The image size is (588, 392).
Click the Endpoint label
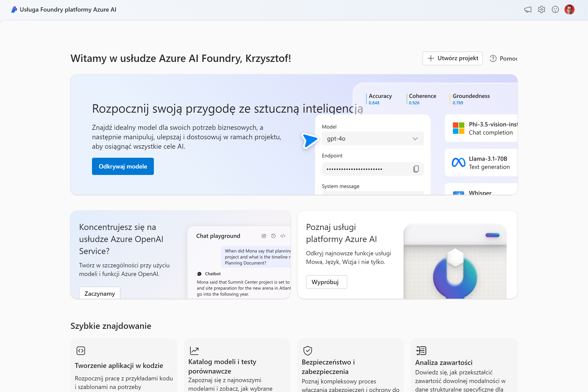point(332,156)
